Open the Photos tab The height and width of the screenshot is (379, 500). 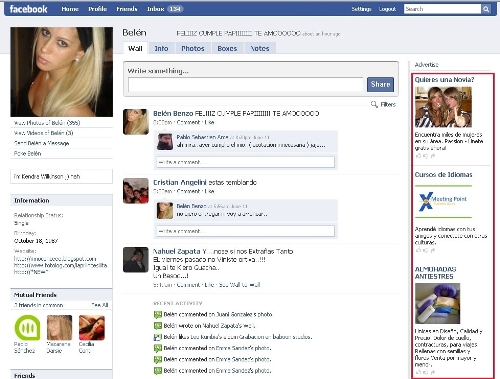tap(193, 49)
